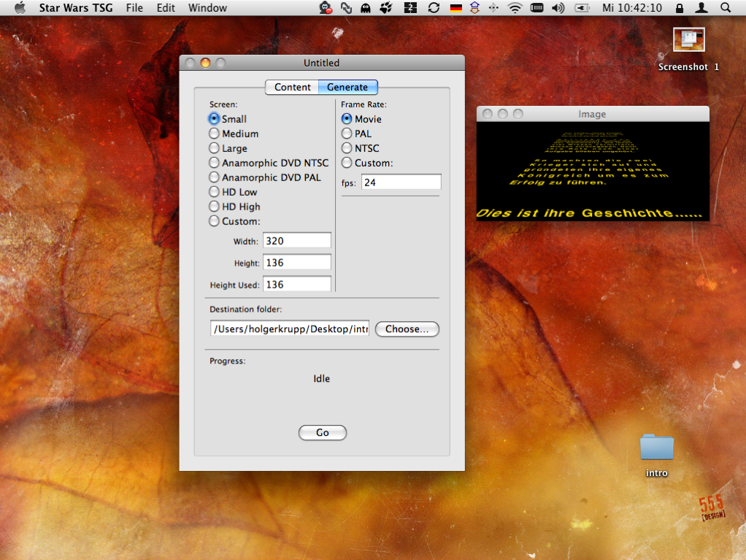Click the Destination folder path field
The width and height of the screenshot is (746, 560).
290,329
